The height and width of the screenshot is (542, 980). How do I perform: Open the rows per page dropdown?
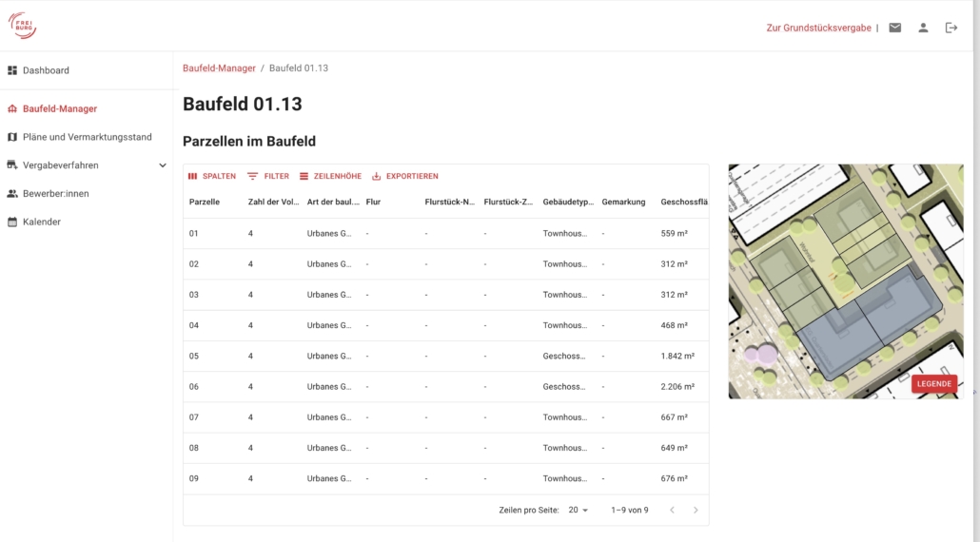click(x=578, y=511)
